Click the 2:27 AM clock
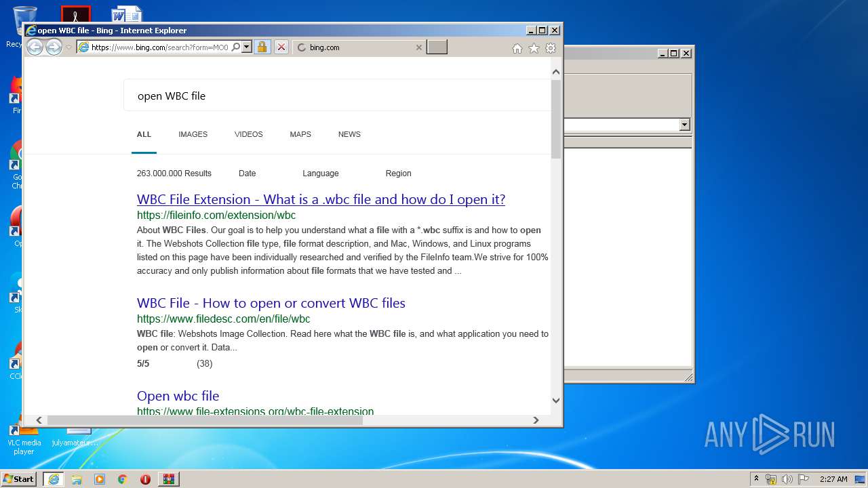 [x=833, y=479]
